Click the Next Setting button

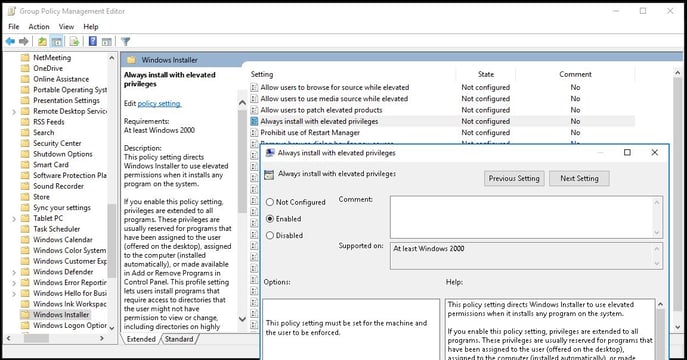(x=579, y=178)
